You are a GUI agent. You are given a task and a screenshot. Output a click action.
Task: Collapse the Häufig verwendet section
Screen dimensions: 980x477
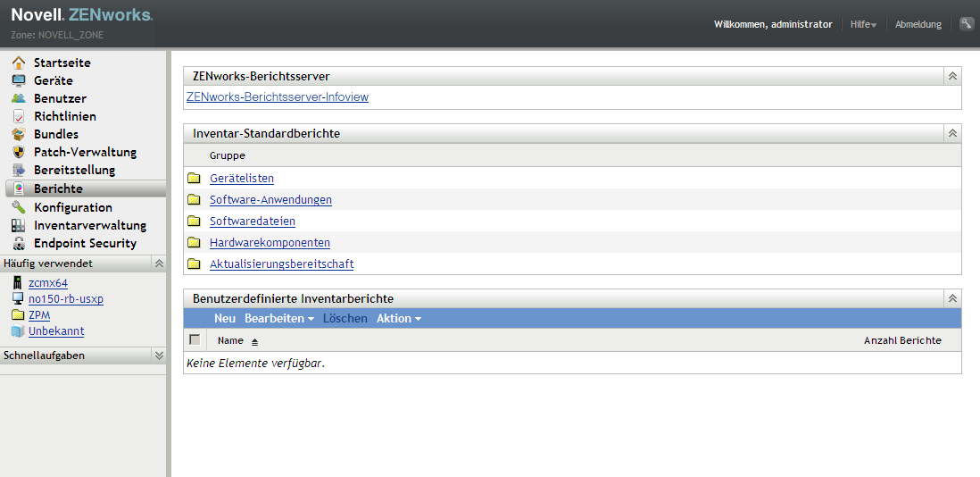(x=159, y=264)
